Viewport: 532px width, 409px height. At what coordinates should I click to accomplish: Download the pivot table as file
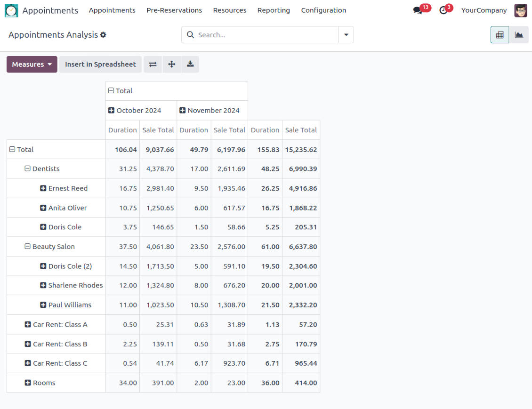(x=190, y=64)
